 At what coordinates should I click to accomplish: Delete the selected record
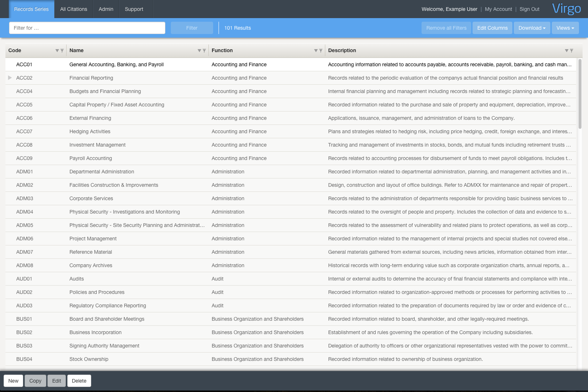click(79, 381)
